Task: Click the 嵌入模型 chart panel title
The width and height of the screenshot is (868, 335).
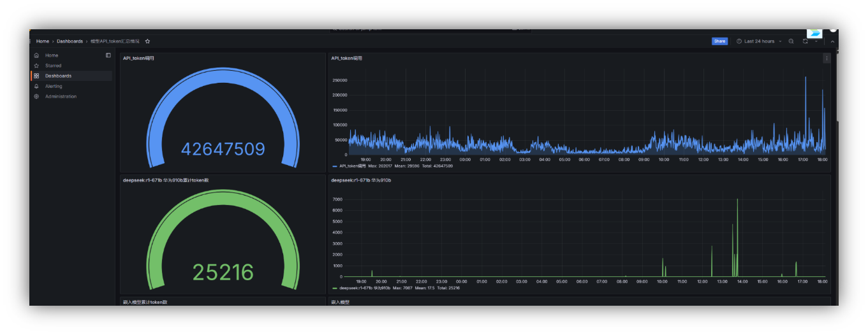Action: tap(340, 302)
